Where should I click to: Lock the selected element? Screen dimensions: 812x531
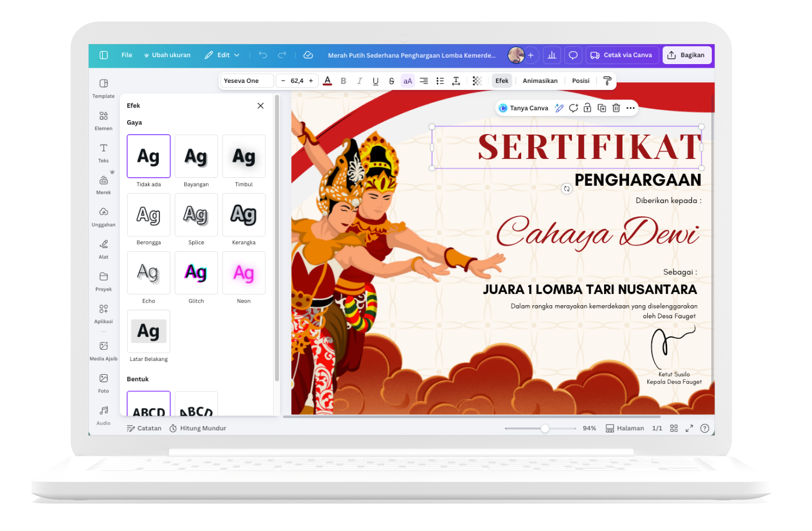coord(587,108)
